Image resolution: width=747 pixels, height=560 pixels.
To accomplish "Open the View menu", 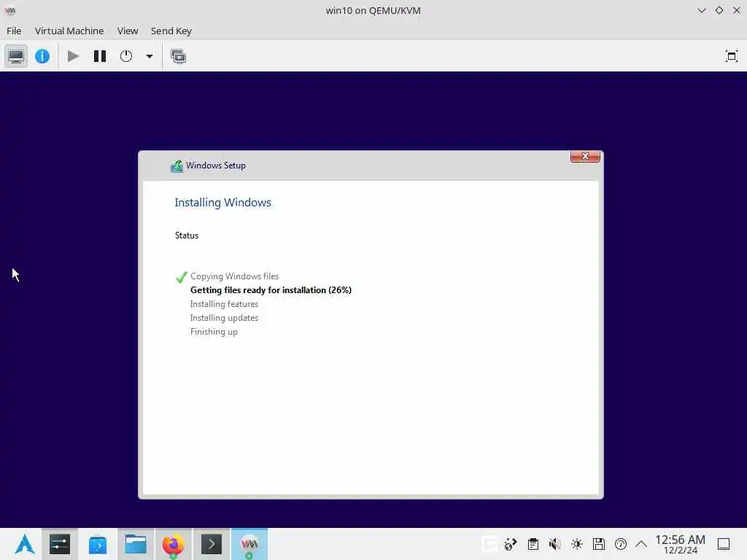I will coord(128,31).
